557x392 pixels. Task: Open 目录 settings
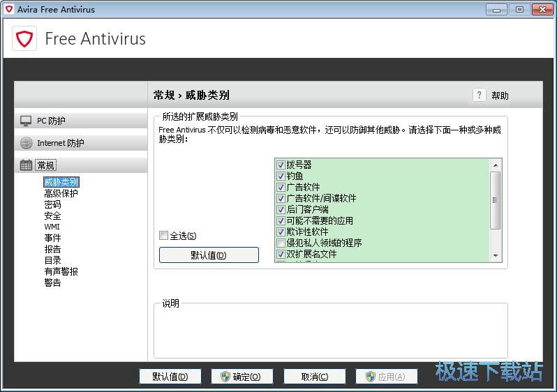coord(52,260)
